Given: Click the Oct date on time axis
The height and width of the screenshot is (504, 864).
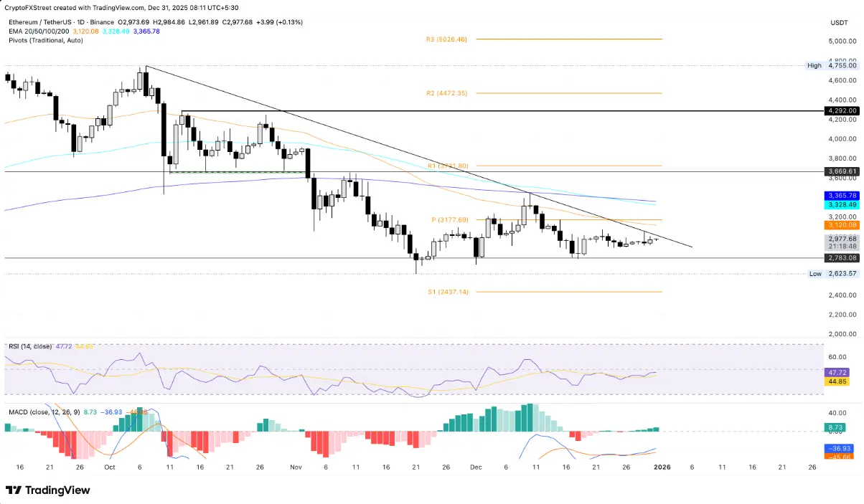Looking at the screenshot, I should click(109, 466).
